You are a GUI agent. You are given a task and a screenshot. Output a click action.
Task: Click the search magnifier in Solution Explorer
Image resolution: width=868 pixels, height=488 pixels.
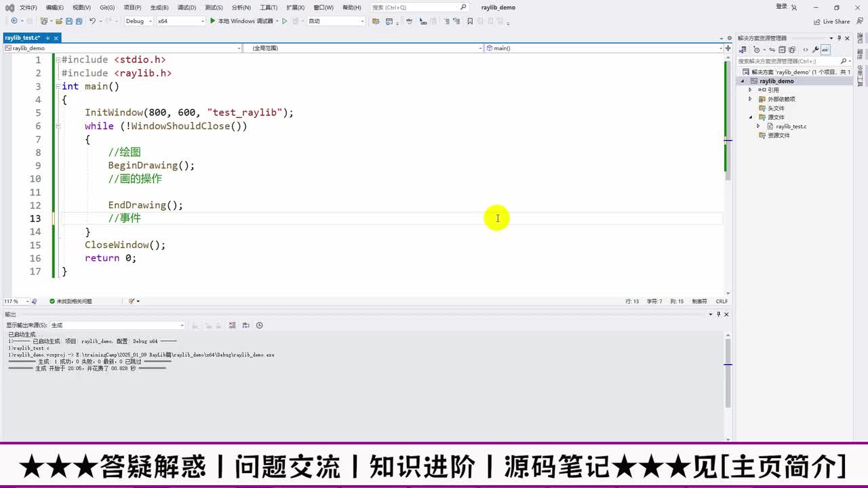coord(843,61)
